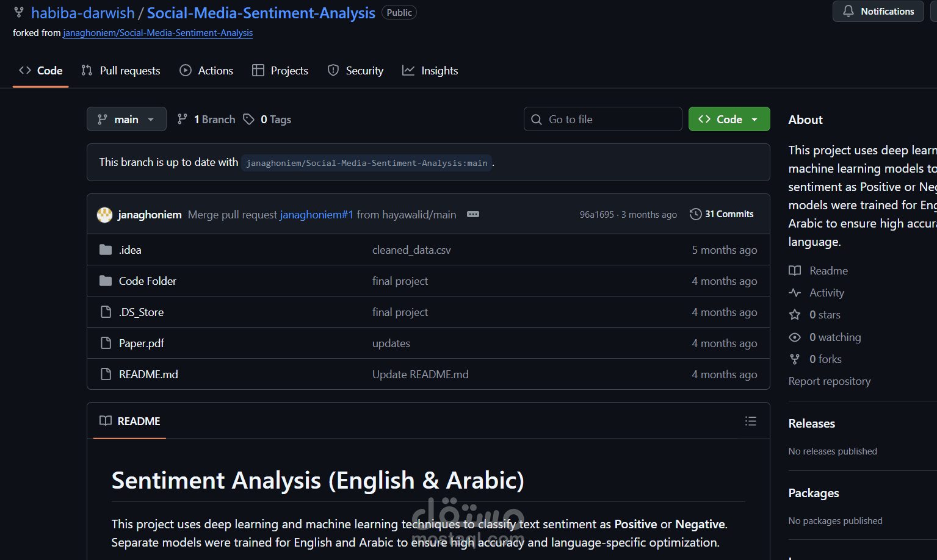
Task: Click the fork icon beside 0 forks
Action: click(795, 359)
